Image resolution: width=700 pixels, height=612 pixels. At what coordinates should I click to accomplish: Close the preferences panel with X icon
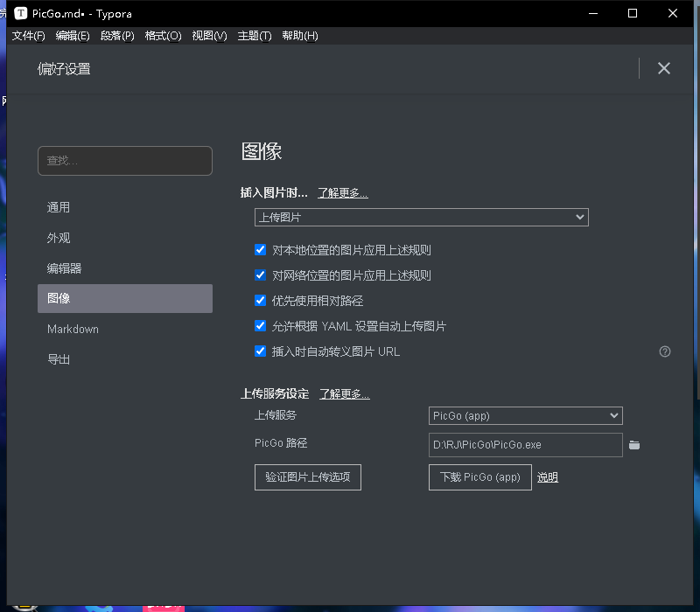(664, 68)
